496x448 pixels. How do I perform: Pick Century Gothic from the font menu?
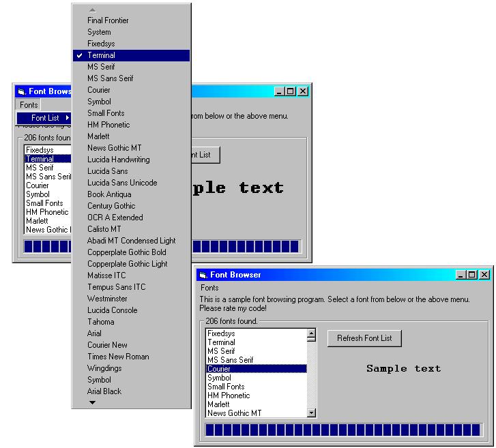click(x=111, y=206)
